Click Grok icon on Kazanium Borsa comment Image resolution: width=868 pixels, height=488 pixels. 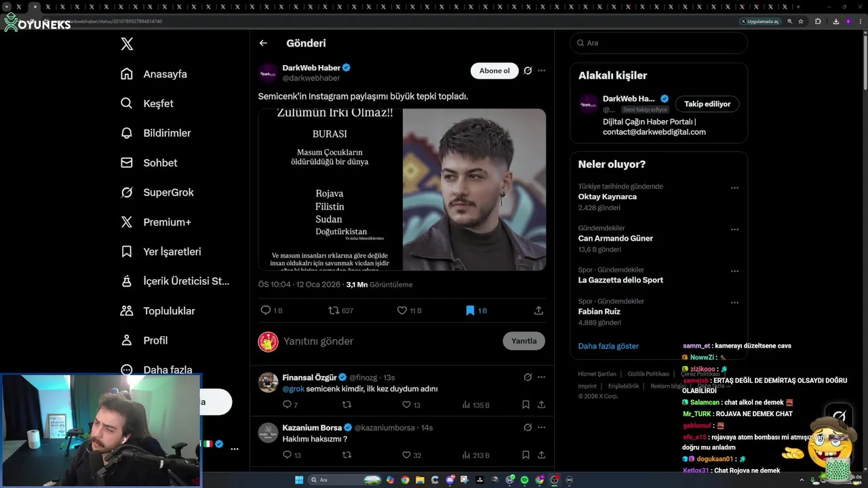point(528,428)
